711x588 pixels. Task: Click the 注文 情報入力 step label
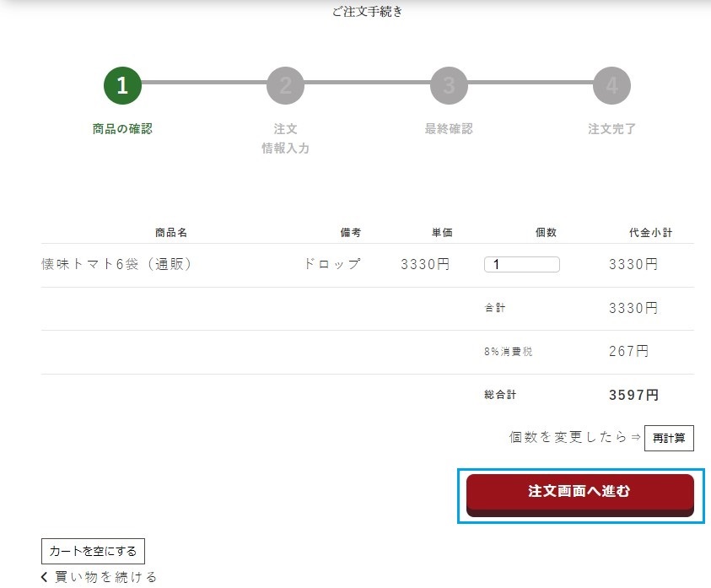(285, 138)
